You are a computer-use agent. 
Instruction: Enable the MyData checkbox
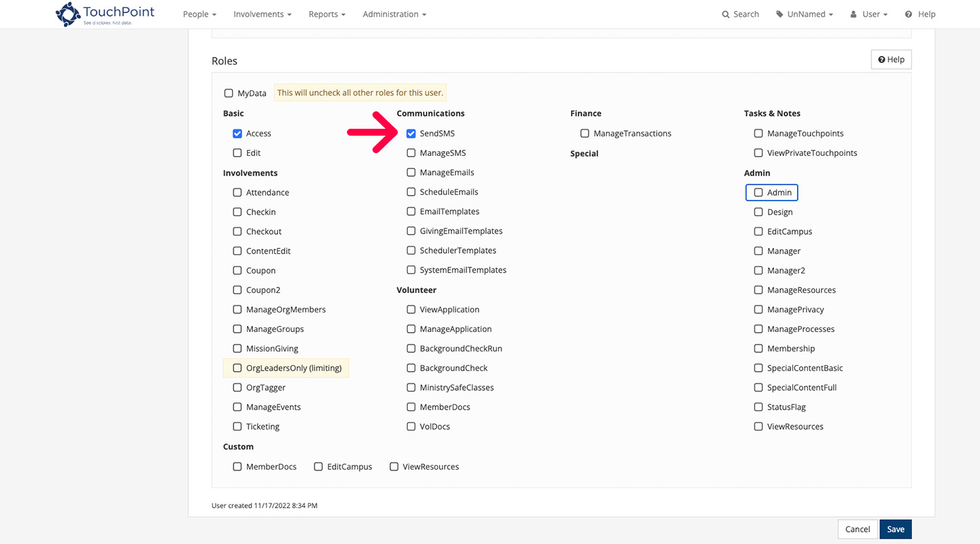(229, 92)
